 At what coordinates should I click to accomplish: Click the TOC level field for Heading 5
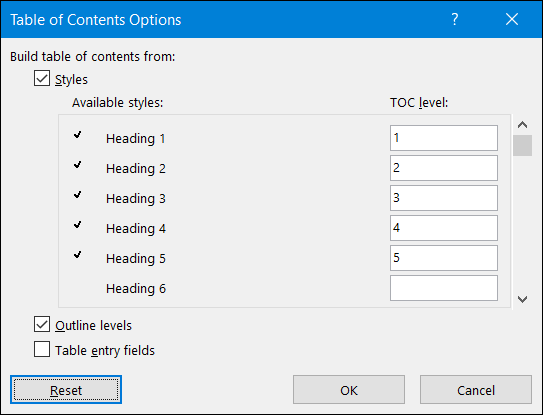444,258
